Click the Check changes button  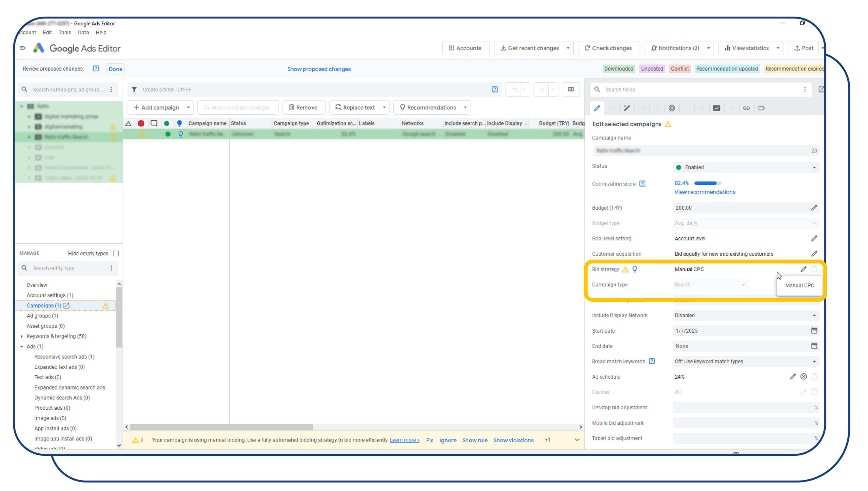point(609,48)
